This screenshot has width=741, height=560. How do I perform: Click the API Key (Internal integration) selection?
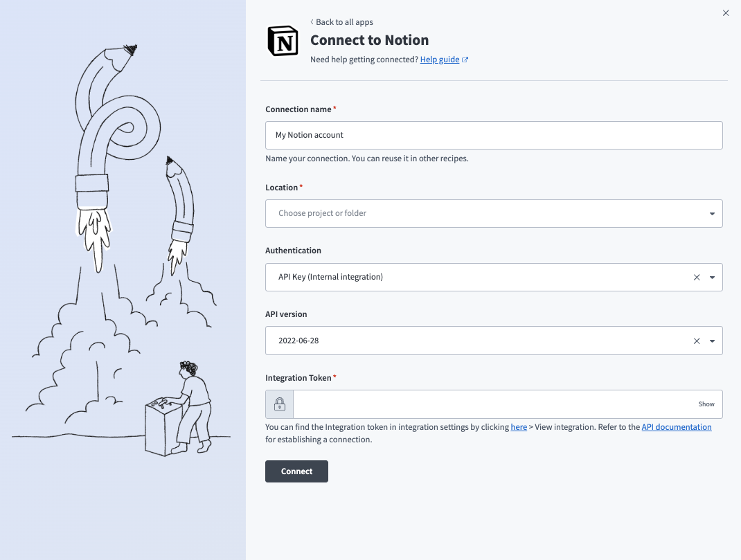(478, 277)
